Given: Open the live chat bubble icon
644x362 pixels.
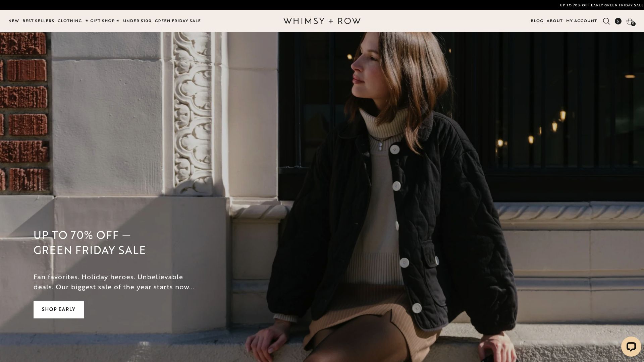Looking at the screenshot, I should pos(631,347).
